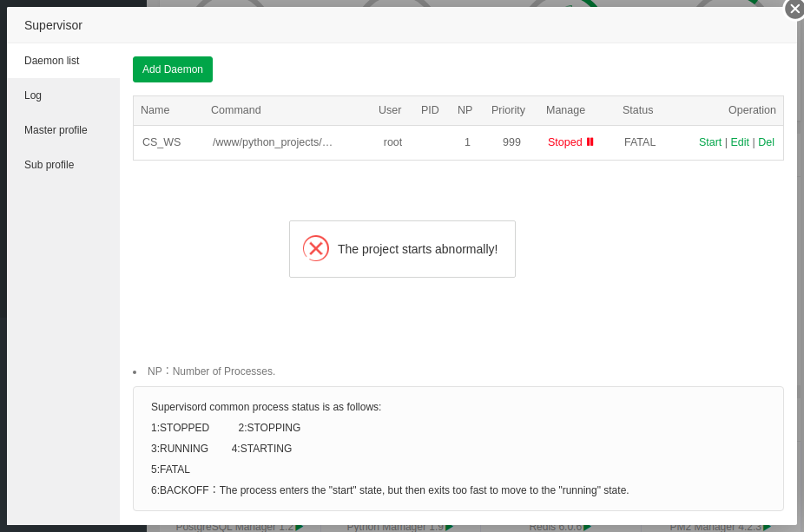
Task: Click the NP column header
Action: click(x=465, y=110)
